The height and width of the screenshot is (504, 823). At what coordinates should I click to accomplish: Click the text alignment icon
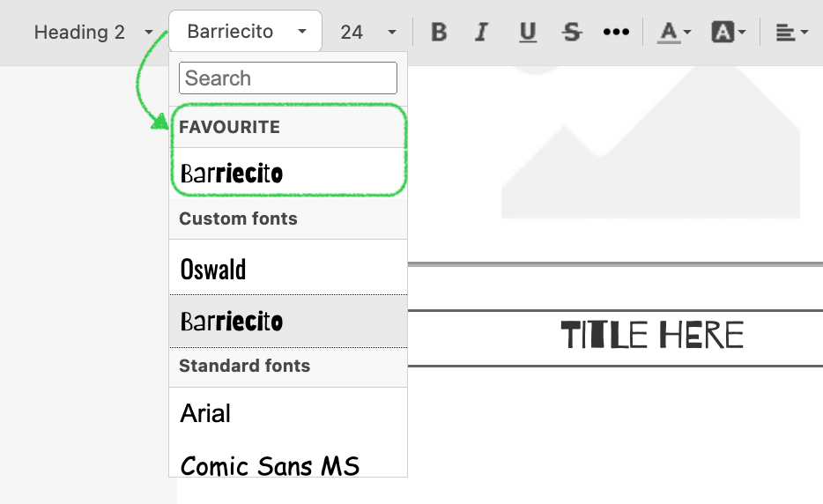pos(785,33)
